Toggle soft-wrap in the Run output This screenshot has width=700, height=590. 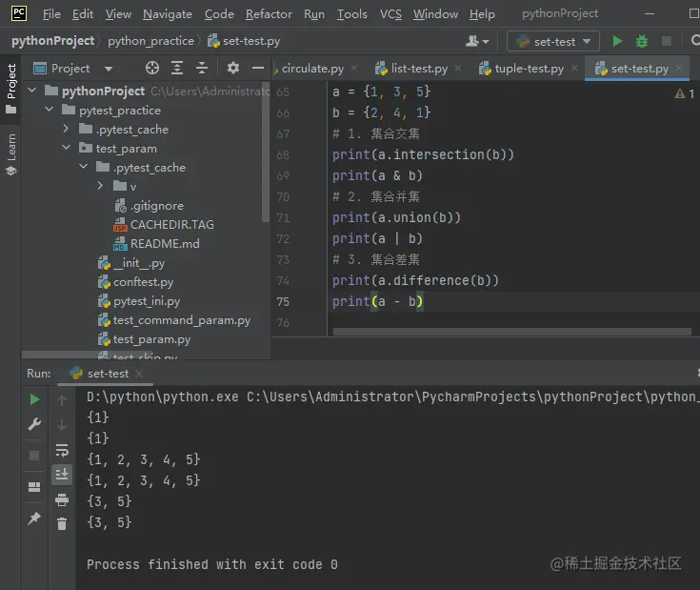62,450
